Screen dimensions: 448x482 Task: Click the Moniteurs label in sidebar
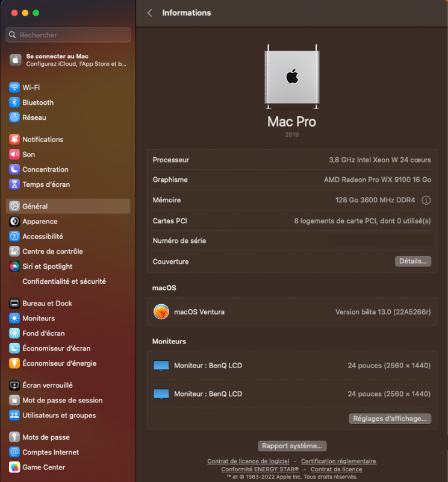tap(39, 319)
